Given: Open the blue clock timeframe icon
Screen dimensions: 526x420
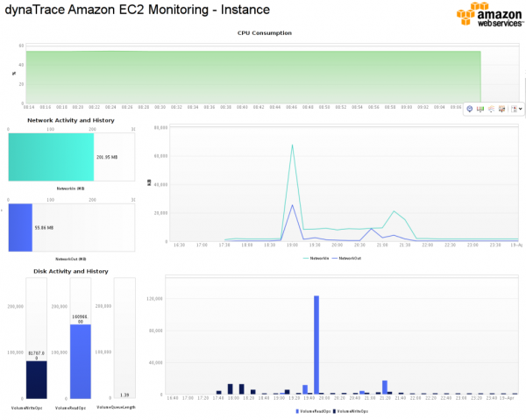Looking at the screenshot, I should click(470, 109).
